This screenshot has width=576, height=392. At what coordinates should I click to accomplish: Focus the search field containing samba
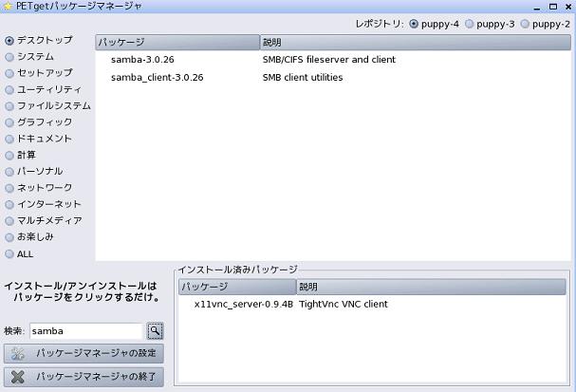point(86,331)
